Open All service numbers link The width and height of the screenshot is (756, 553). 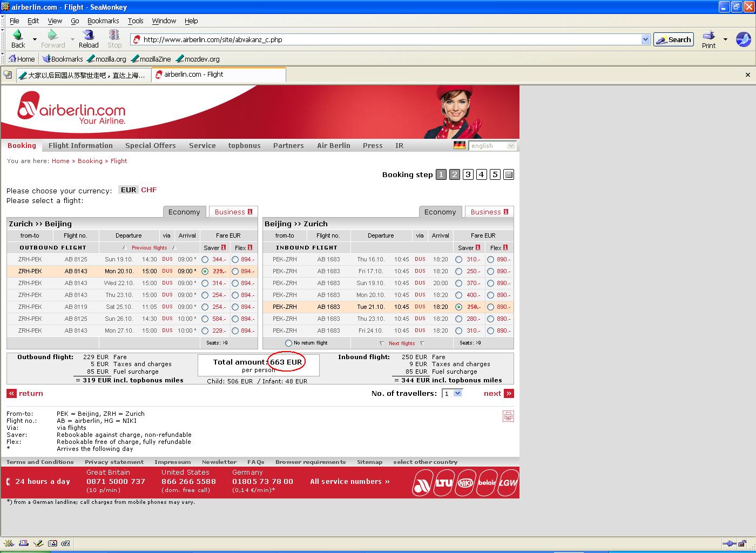(350, 481)
